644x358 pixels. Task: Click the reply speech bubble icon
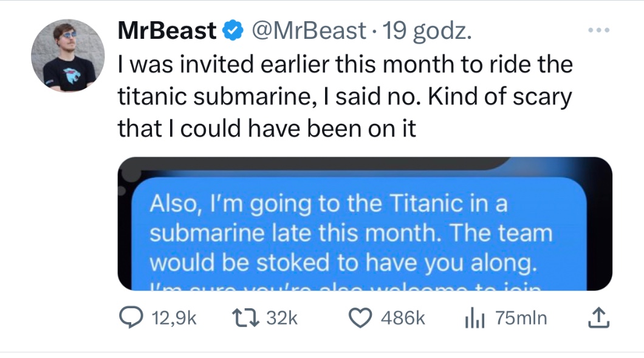(130, 318)
